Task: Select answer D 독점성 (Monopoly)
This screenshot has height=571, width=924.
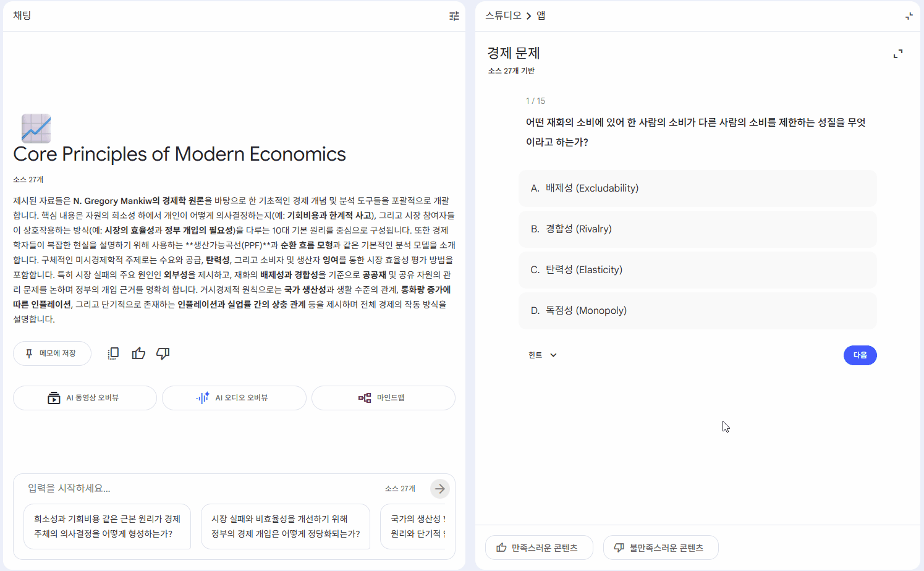Action: click(697, 310)
